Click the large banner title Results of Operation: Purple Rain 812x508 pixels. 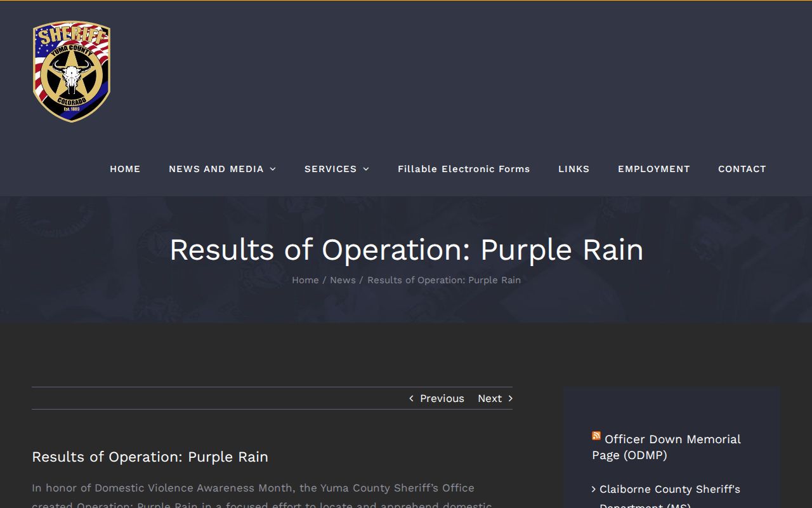tap(406, 250)
